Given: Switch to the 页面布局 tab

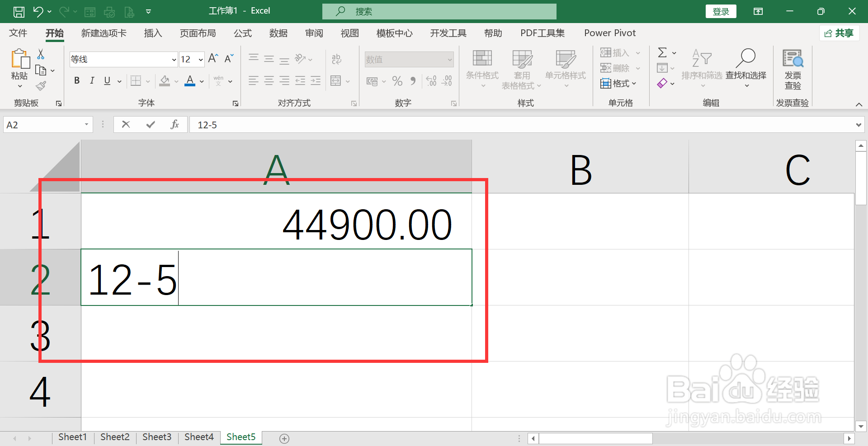Looking at the screenshot, I should point(198,33).
